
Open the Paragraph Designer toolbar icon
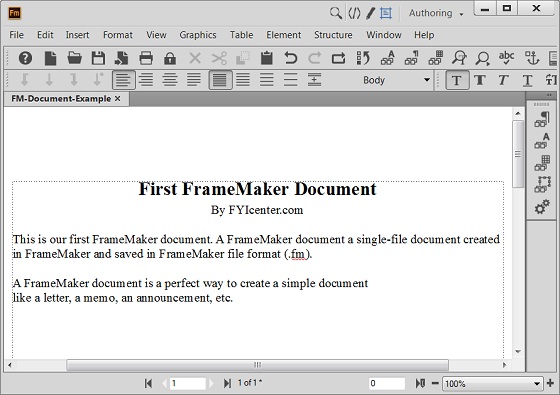pos(411,58)
